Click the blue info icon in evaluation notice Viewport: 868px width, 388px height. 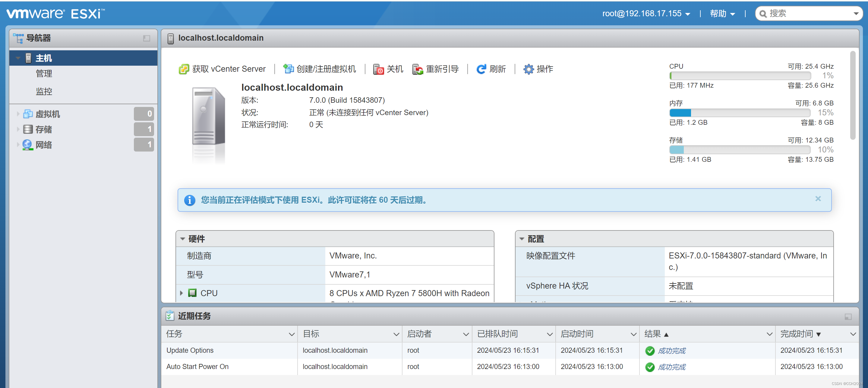pyautogui.click(x=190, y=200)
